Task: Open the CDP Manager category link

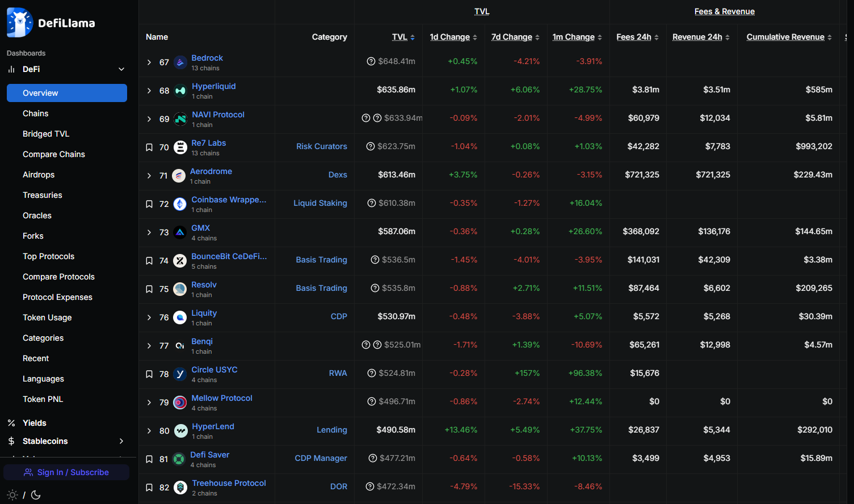Action: [x=321, y=458]
